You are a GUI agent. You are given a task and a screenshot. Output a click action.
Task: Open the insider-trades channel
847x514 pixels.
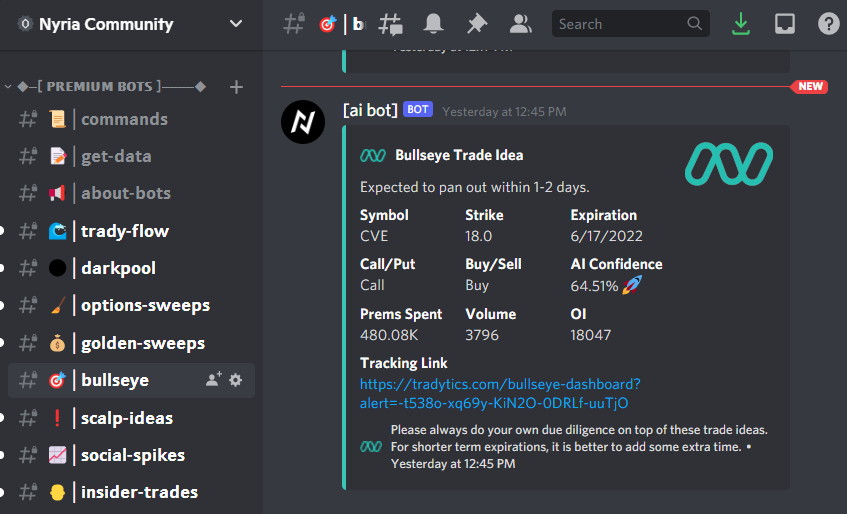point(131,492)
